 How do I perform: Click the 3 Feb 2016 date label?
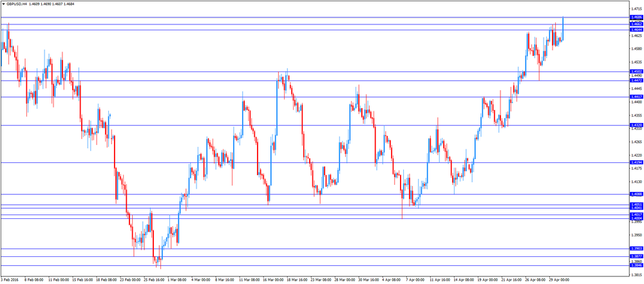pos(10,280)
